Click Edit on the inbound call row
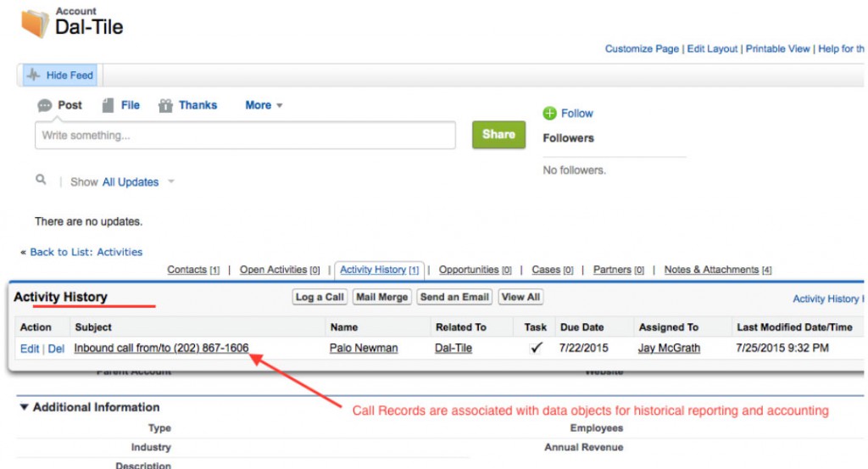 [x=29, y=349]
